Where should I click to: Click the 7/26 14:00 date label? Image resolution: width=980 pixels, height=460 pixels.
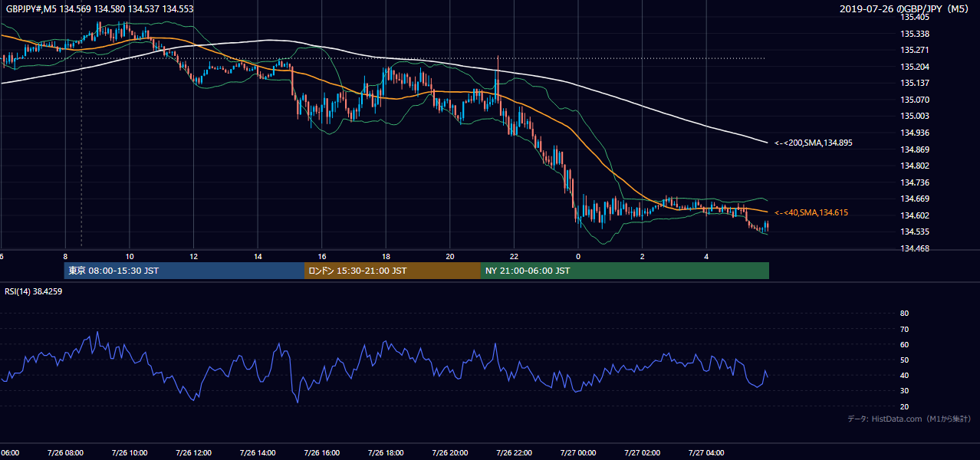point(257,453)
